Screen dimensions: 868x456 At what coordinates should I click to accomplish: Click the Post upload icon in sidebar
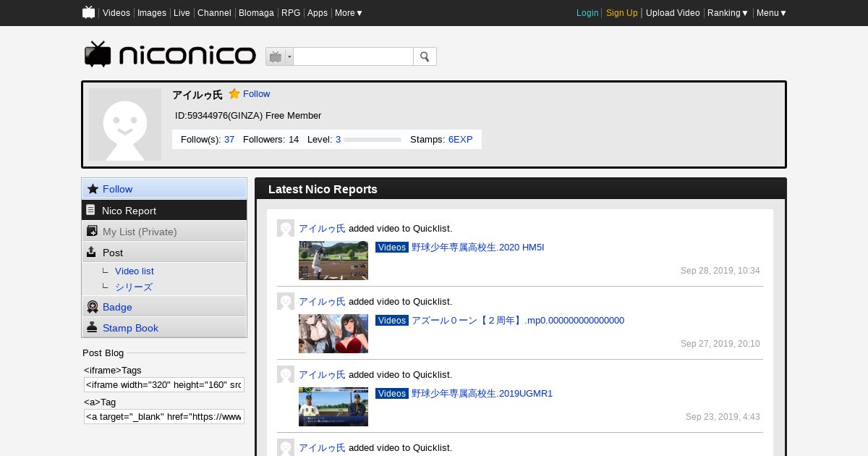coord(91,252)
